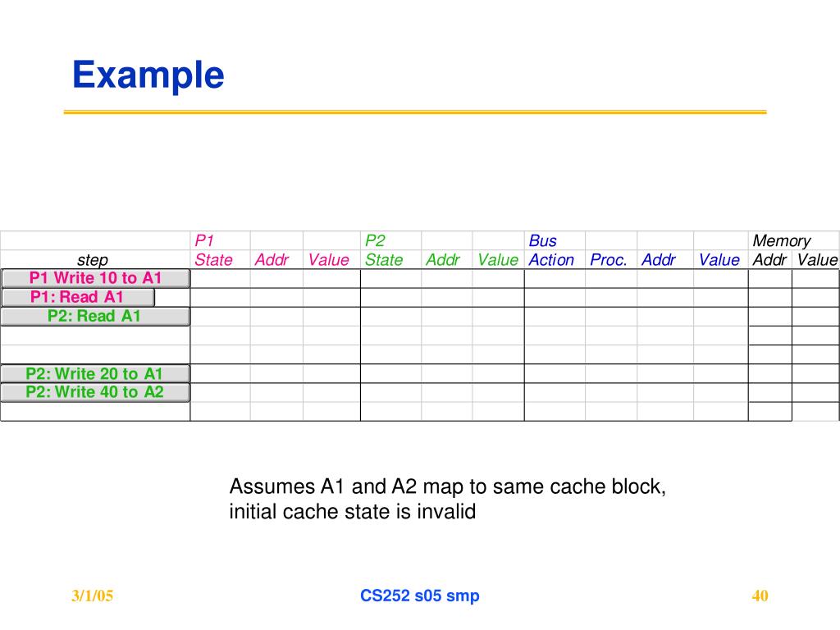Viewport: 840px width, 630px height.
Task: Click the 'P2: Read A1' step button
Action: (95, 317)
